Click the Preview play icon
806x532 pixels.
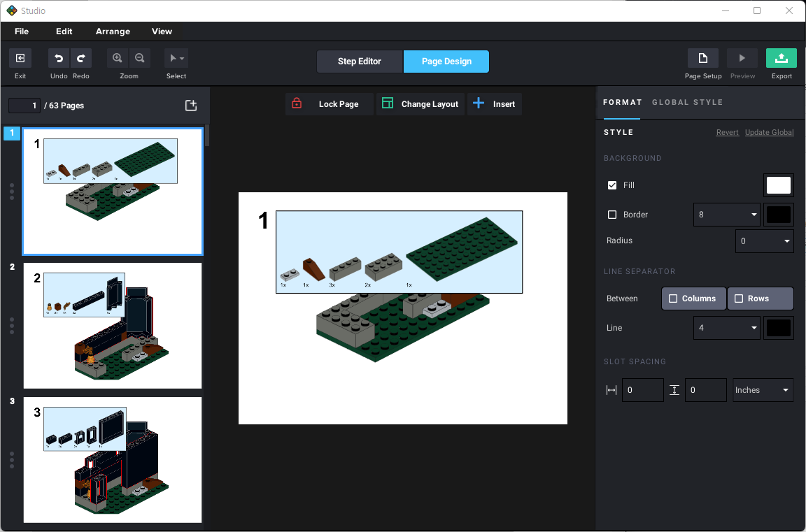point(742,58)
